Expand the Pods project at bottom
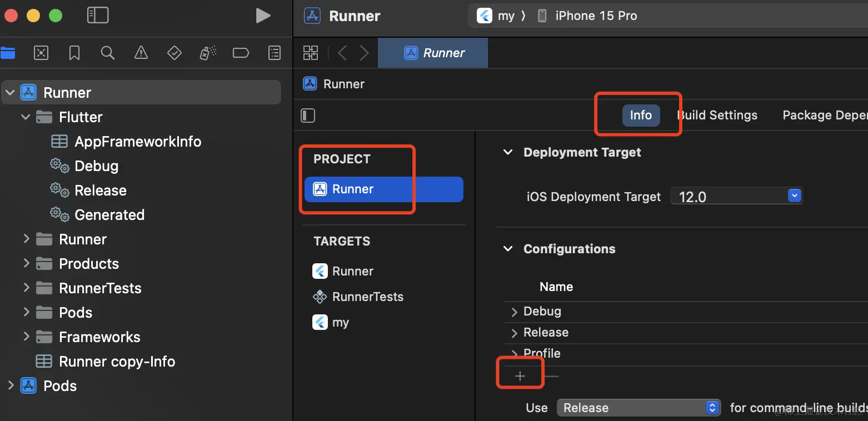Screen dimensions: 868x421 point(10,385)
